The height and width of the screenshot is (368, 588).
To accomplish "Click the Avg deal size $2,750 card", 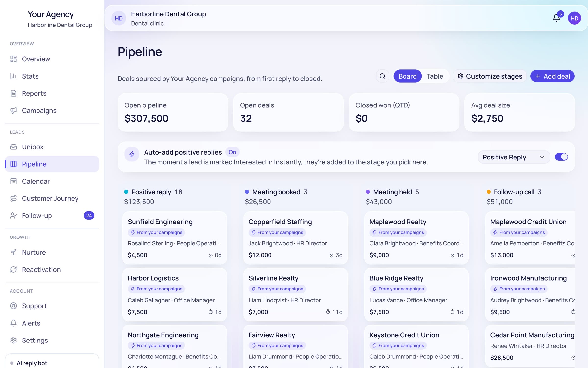I will (519, 112).
